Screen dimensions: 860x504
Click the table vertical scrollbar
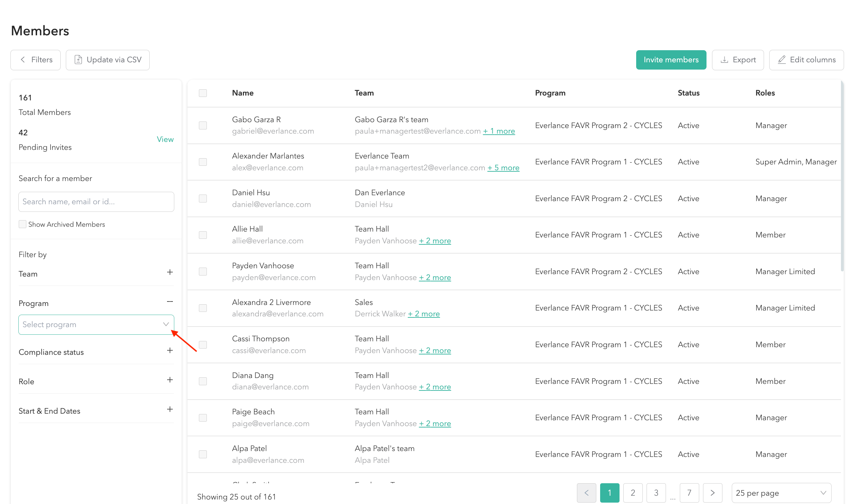842,177
